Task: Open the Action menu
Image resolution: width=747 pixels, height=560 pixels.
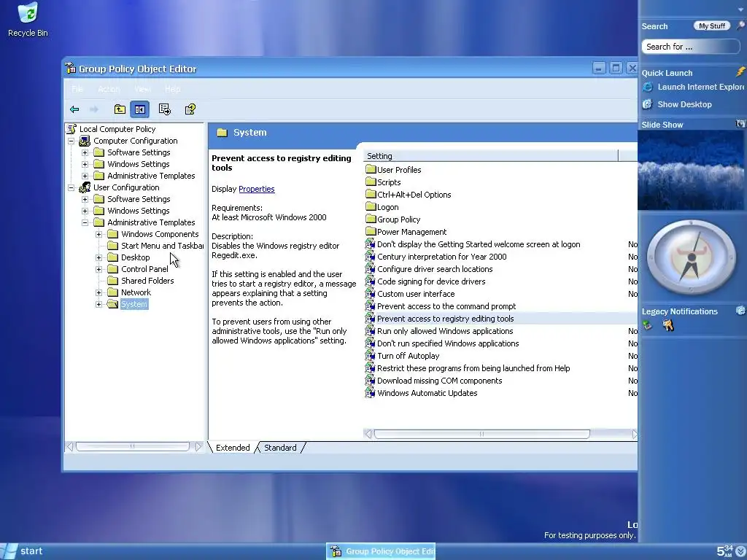Action: click(x=109, y=89)
